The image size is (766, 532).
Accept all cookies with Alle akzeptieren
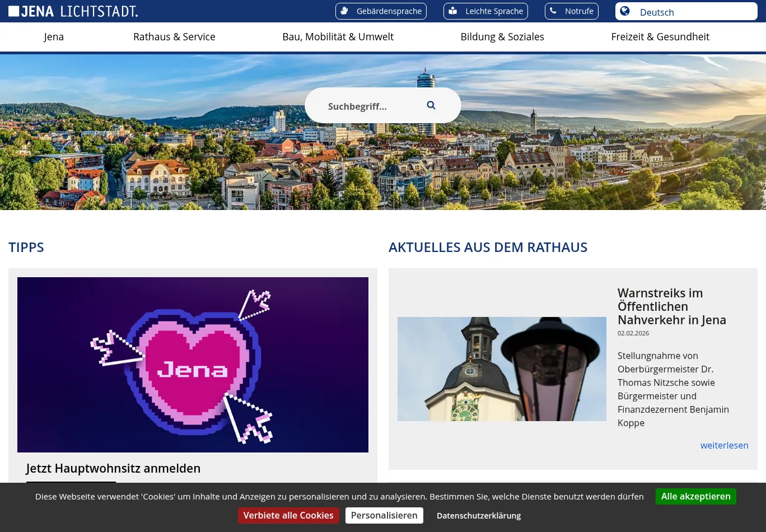pyautogui.click(x=695, y=497)
